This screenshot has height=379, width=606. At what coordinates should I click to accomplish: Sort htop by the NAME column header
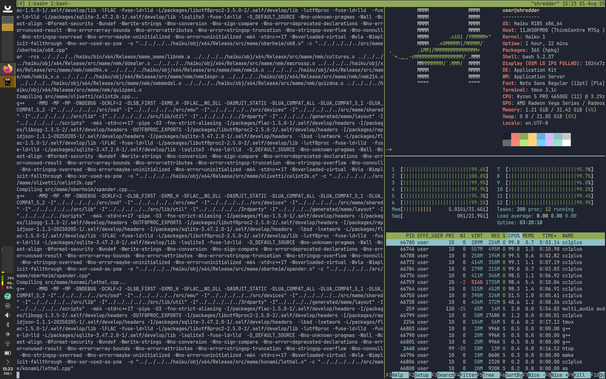568,236
